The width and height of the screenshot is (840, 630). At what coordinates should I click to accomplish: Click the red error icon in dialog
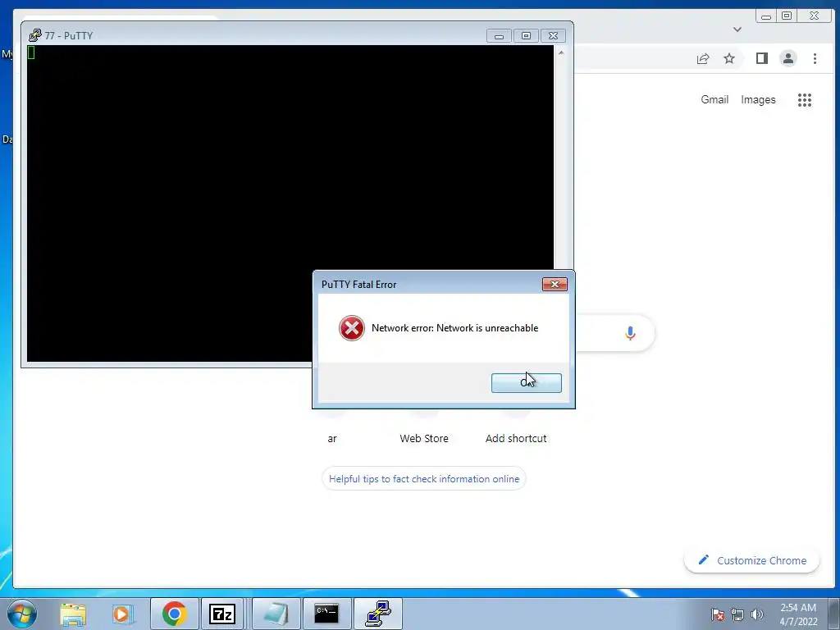(x=351, y=328)
